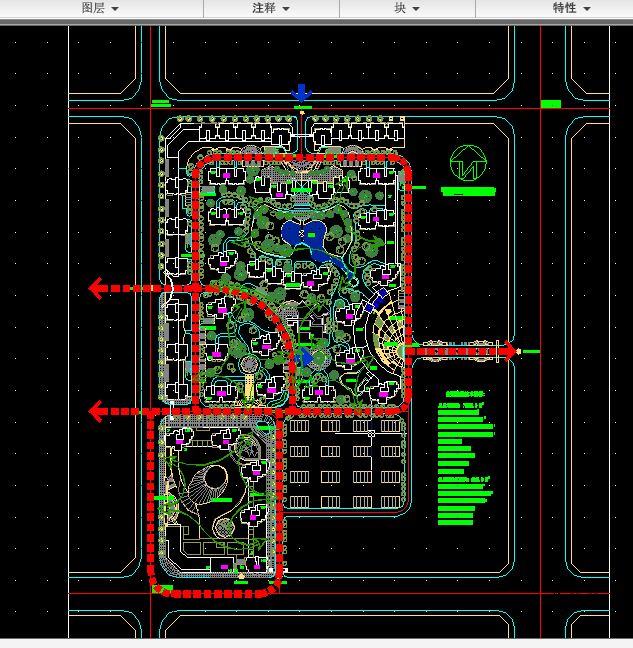This screenshot has width=633, height=648.
Task: Select the green rectangle block at top right
Action: pos(550,103)
